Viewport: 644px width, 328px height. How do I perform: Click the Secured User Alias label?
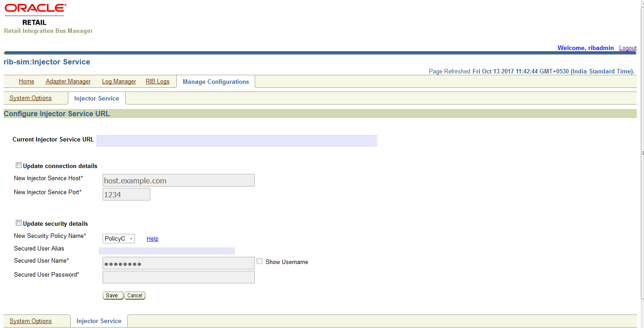coord(39,249)
